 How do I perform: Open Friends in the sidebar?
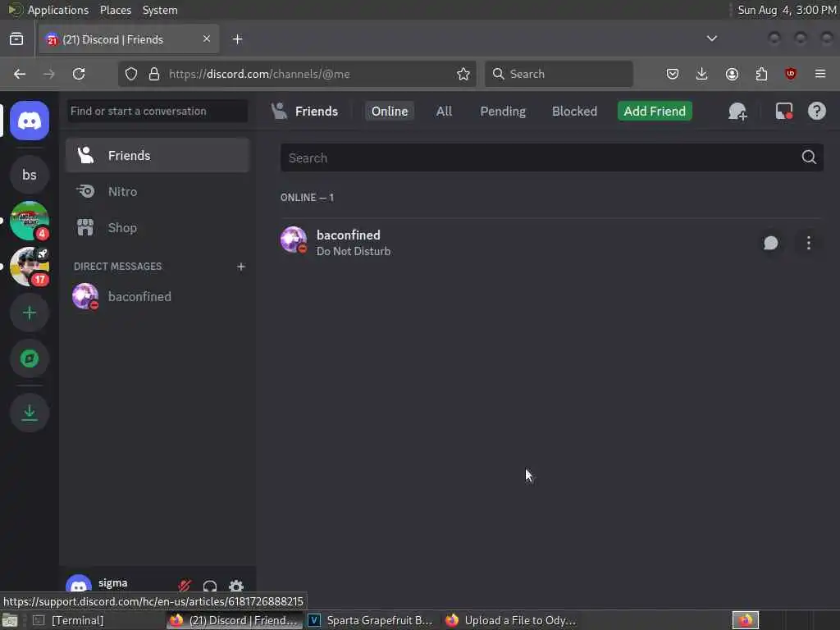[157, 155]
